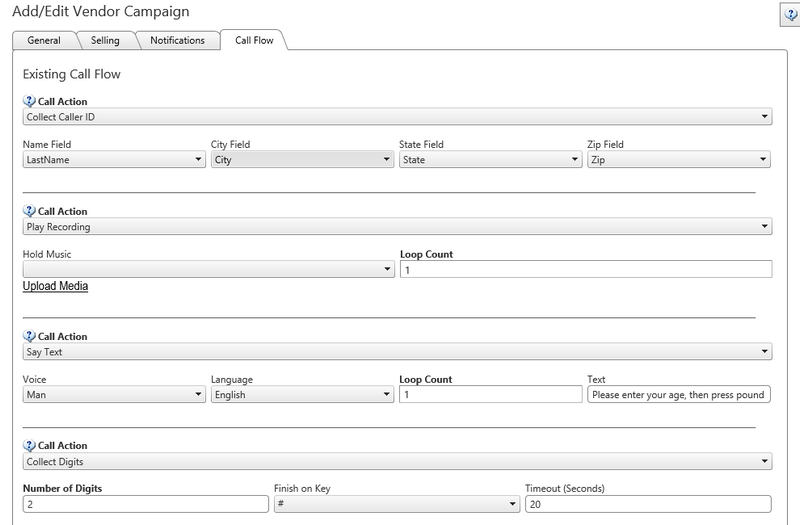Expand the Name Field dropdown showing LastName

point(114,160)
